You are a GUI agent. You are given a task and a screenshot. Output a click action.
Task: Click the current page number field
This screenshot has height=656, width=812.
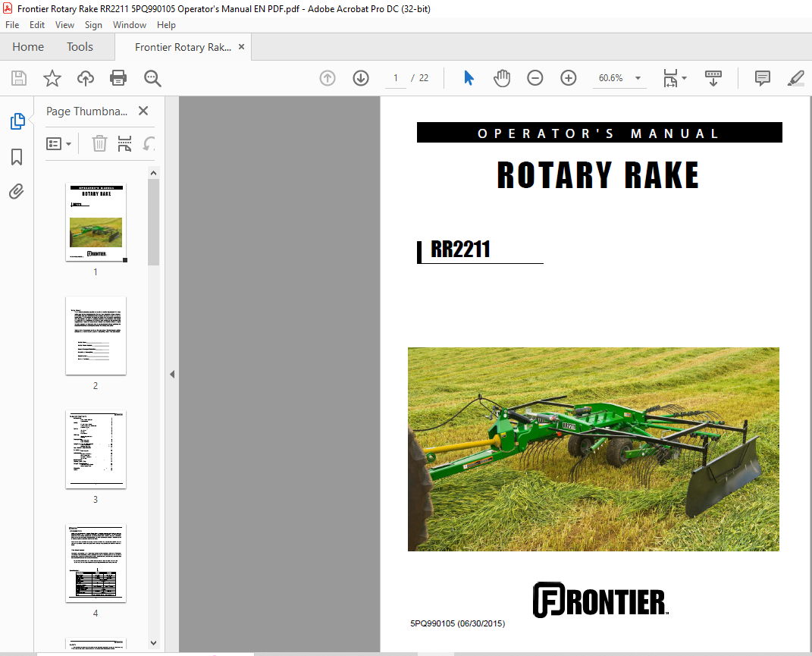point(396,78)
